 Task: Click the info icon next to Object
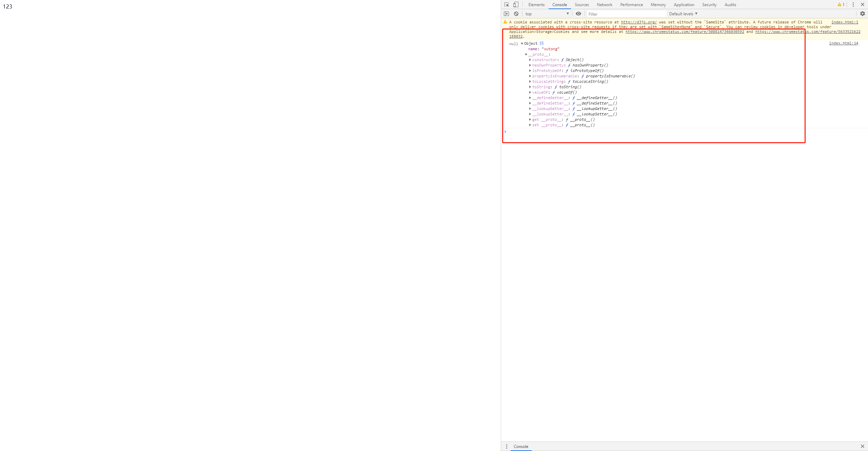coord(541,43)
